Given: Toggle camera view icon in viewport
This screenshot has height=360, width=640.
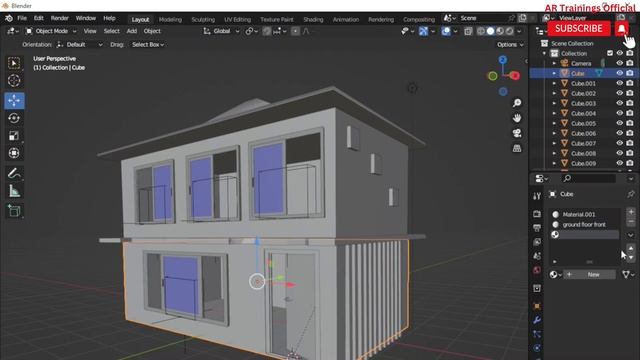Looking at the screenshot, I should (517, 133).
